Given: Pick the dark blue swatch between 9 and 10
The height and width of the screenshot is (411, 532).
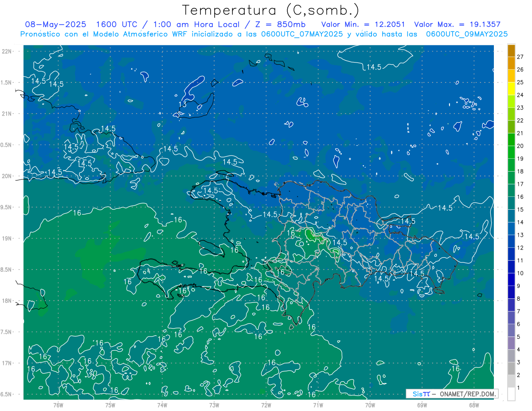Looking at the screenshot, I should coord(511,279).
